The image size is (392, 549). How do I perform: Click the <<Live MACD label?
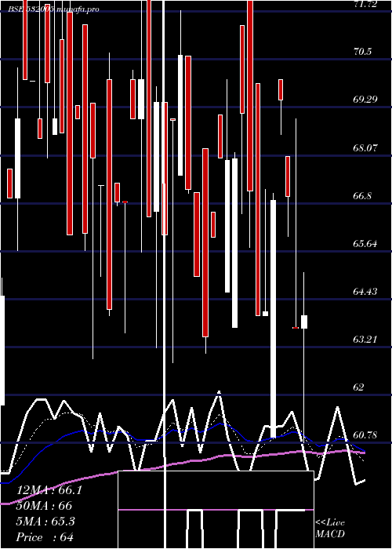pyautogui.click(x=330, y=528)
